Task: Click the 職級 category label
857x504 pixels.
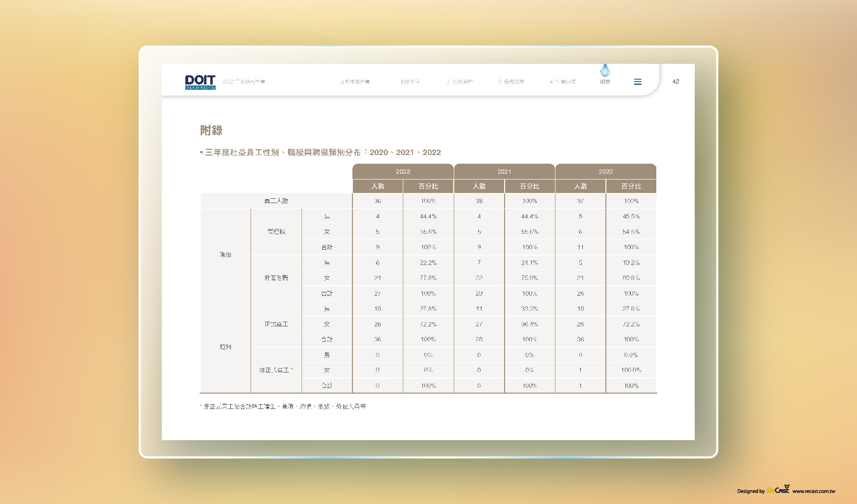Action: 225,254
